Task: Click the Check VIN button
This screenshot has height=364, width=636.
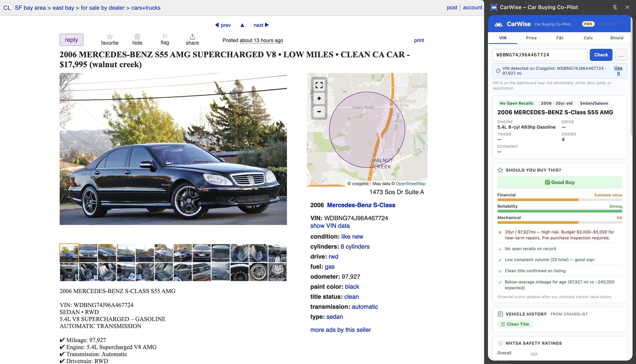Action: click(x=601, y=55)
